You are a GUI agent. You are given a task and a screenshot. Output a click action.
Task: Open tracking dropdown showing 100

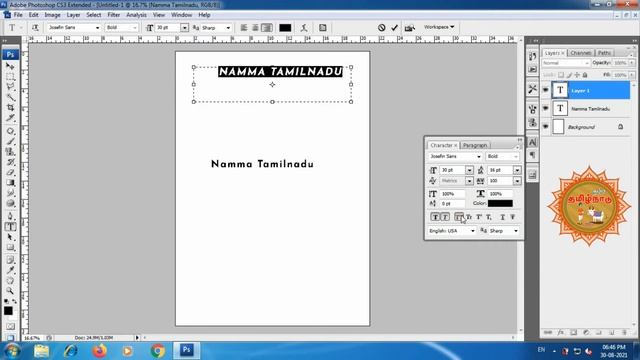click(x=517, y=181)
